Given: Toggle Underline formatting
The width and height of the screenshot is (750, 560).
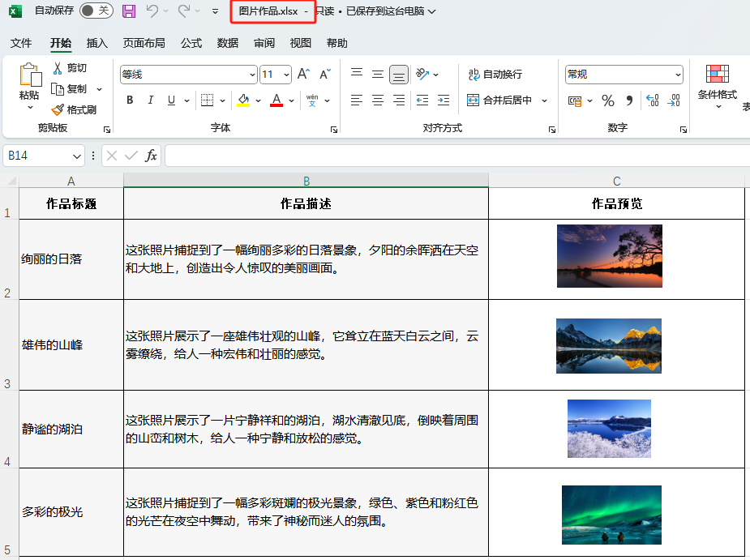Looking at the screenshot, I should click(170, 100).
